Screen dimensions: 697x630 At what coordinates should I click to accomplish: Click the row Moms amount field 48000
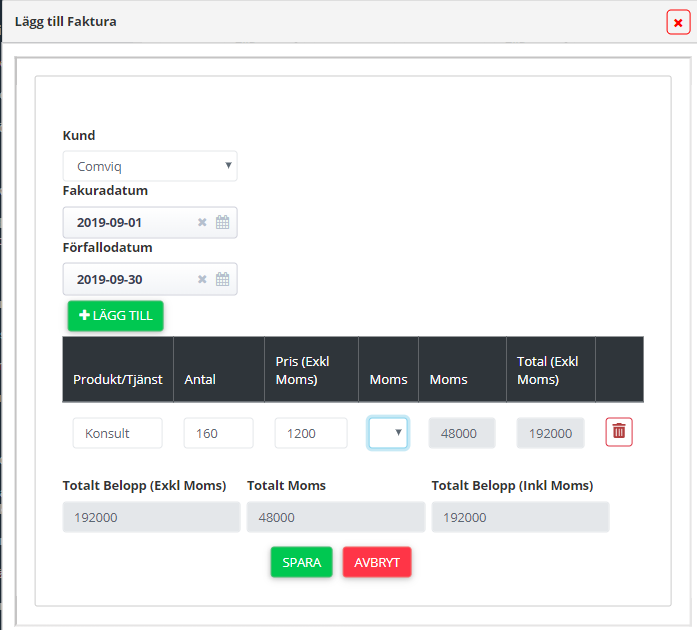click(x=462, y=433)
